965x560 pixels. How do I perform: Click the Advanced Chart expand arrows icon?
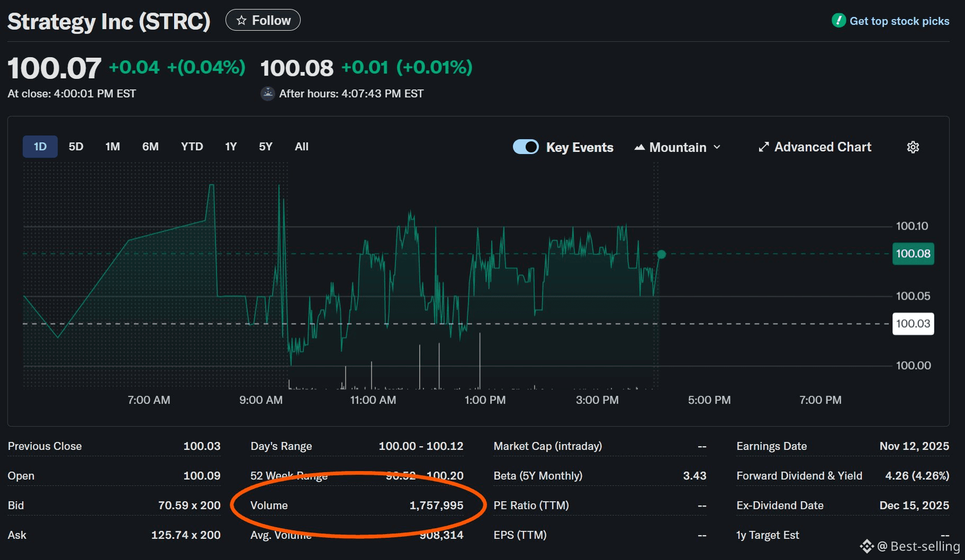tap(763, 147)
